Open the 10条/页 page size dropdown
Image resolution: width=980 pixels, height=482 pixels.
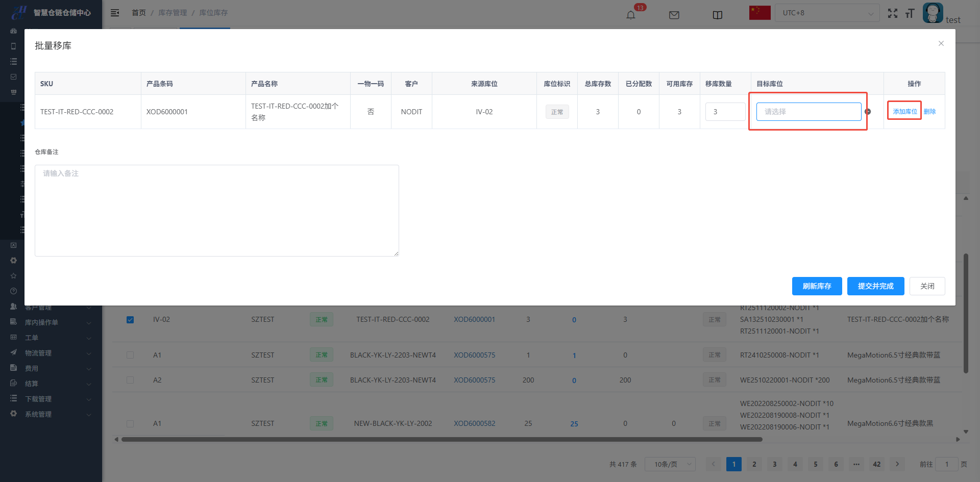point(670,464)
